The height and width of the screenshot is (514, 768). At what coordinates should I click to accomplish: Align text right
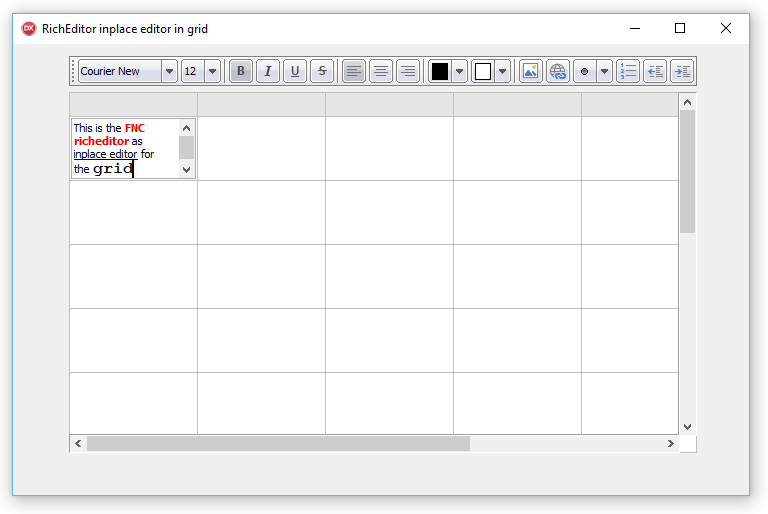pyautogui.click(x=408, y=72)
